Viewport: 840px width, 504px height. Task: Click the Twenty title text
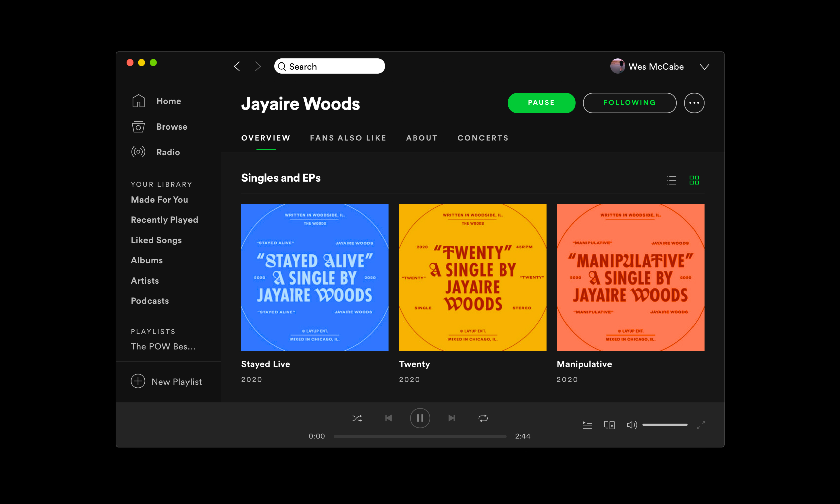click(415, 364)
